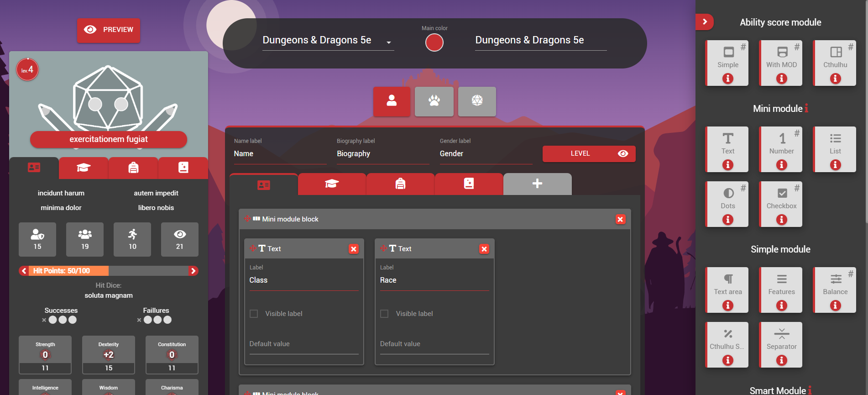The width and height of the screenshot is (868, 395).
Task: Add the Simple ability score module
Action: click(727, 63)
